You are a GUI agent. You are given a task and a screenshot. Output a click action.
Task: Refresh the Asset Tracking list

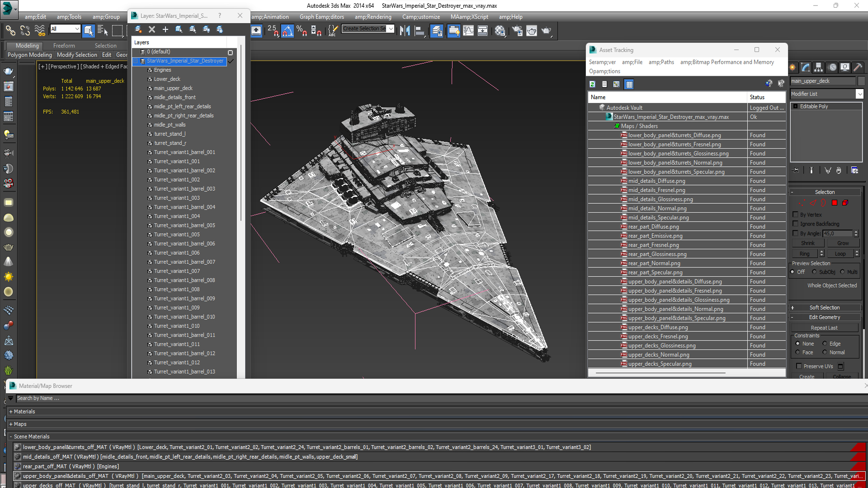[592, 84]
